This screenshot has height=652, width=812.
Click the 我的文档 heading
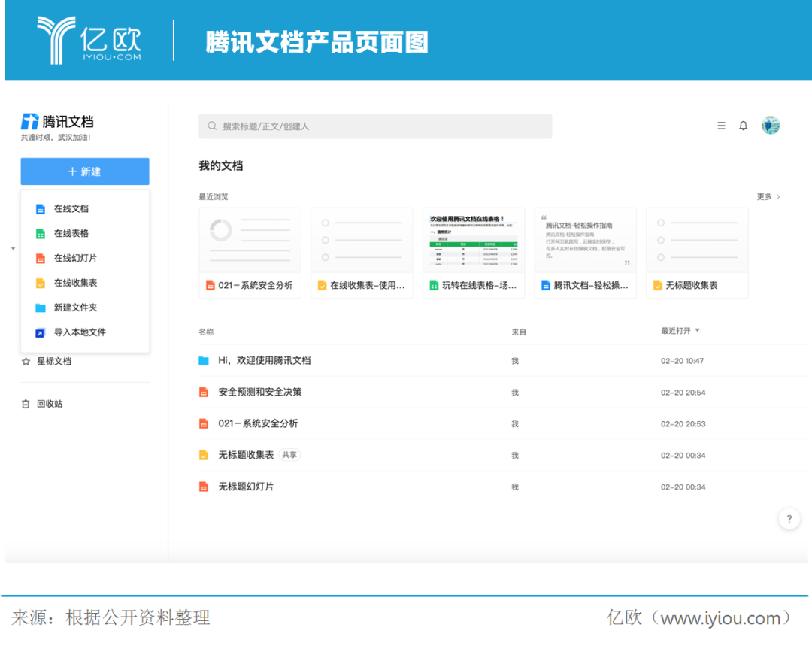(221, 165)
